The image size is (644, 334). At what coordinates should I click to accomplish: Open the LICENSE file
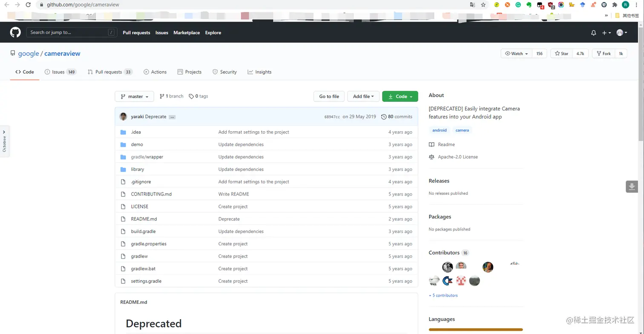click(x=140, y=207)
